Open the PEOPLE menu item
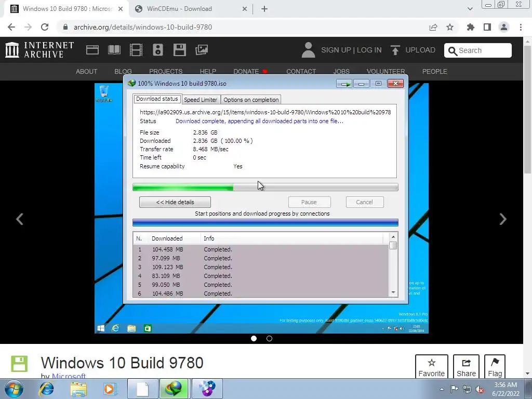532x399 pixels. coord(435,72)
